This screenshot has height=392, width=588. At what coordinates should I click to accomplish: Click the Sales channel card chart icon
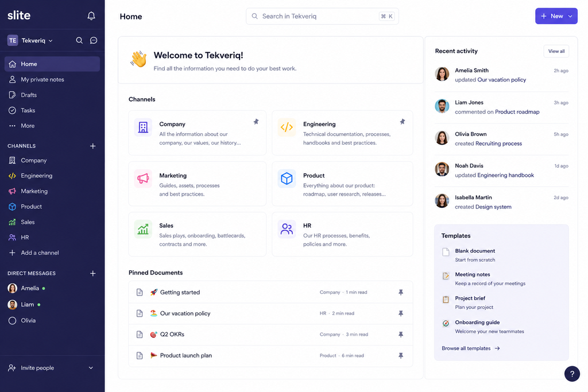[x=143, y=229]
